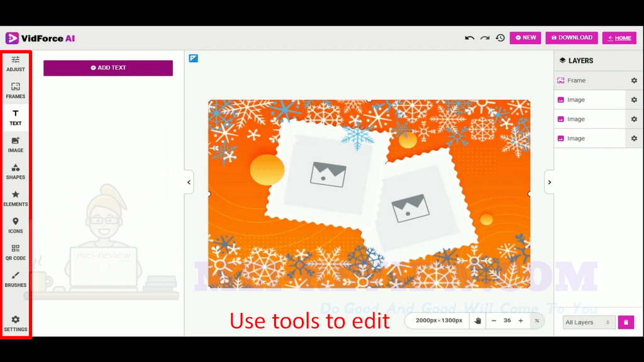
Task: Zoom in with the plus button
Action: click(521, 321)
